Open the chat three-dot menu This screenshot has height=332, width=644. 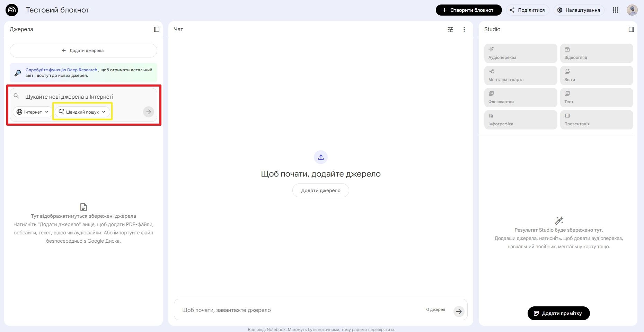(464, 29)
